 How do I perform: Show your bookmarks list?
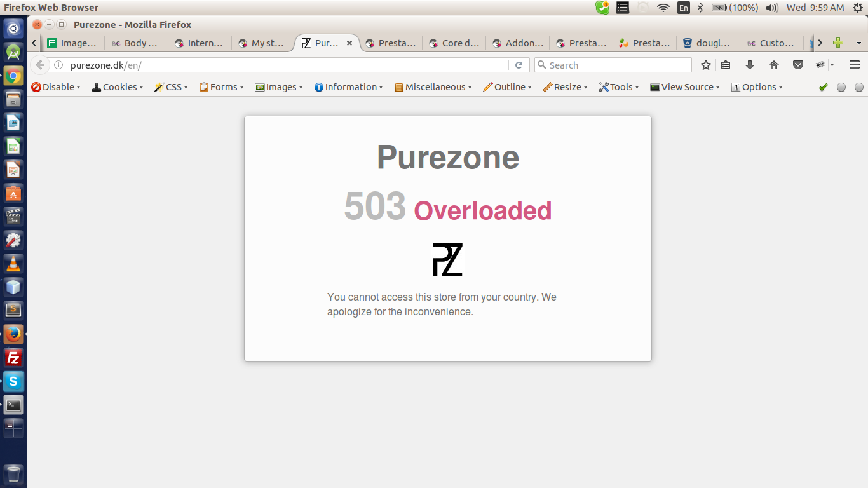coord(726,65)
